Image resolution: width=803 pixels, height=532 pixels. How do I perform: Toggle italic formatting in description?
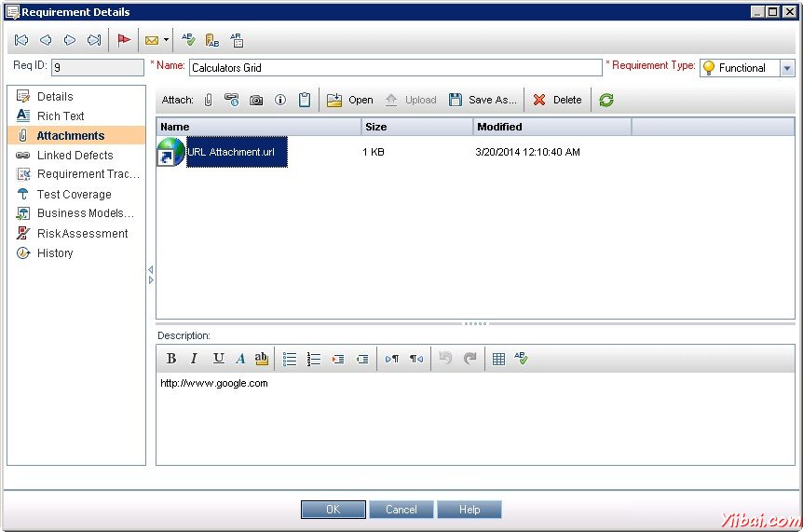point(194,359)
